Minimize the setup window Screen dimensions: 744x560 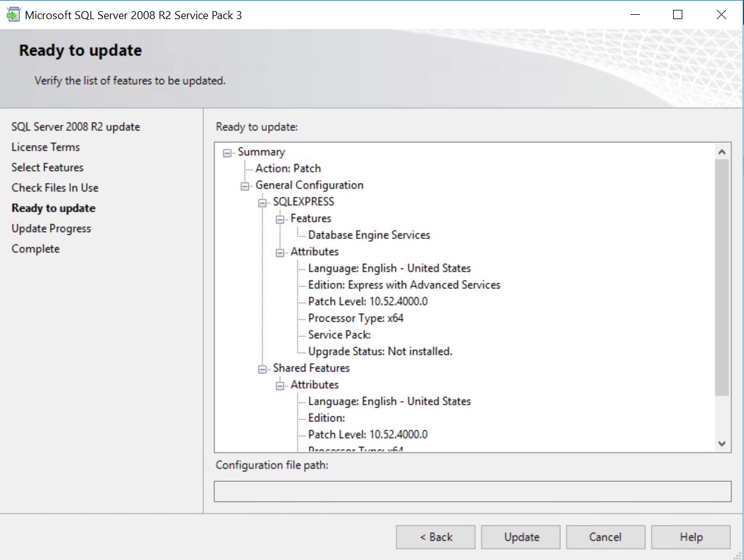[x=634, y=15]
